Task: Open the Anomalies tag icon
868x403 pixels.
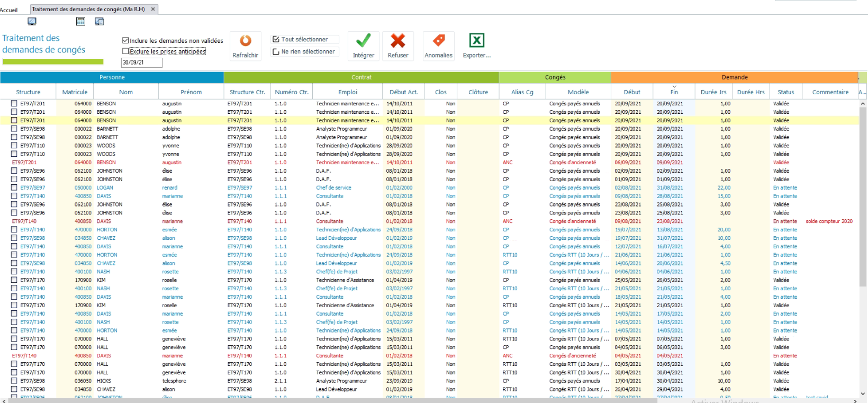Action: pyautogui.click(x=439, y=41)
